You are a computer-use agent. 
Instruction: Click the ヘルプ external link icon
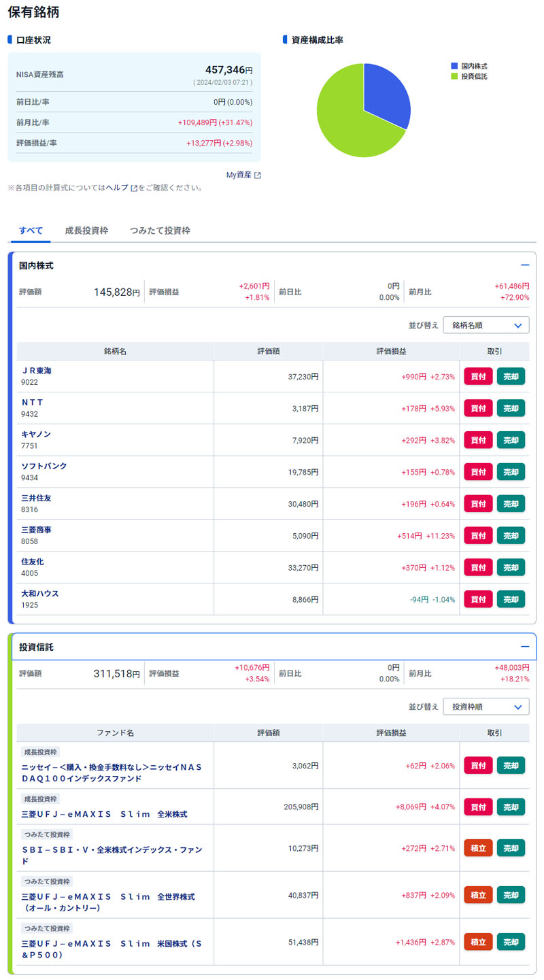click(134, 188)
